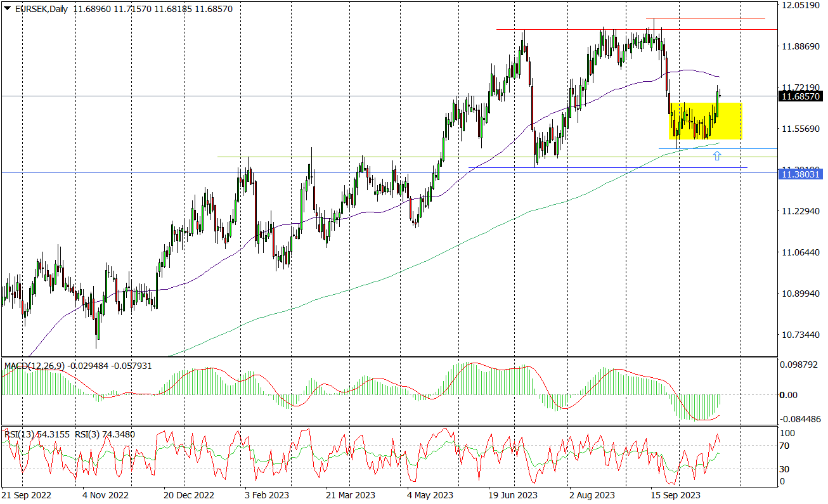The width and height of the screenshot is (828, 504).
Task: Click the small blue up arrow object
Action: (x=717, y=155)
